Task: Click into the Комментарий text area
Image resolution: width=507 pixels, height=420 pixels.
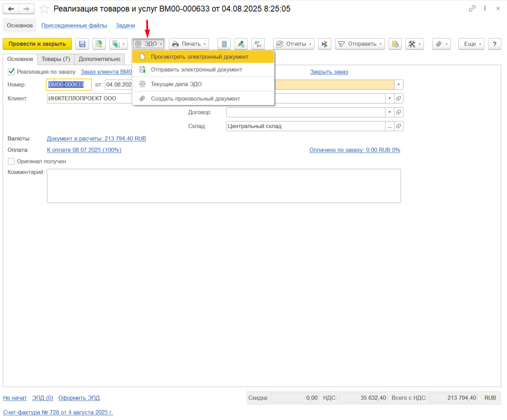Action: 224,186
